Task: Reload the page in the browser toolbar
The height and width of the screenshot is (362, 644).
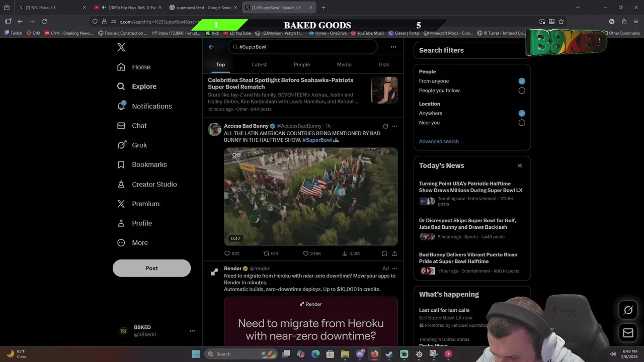Action: pos(44,22)
